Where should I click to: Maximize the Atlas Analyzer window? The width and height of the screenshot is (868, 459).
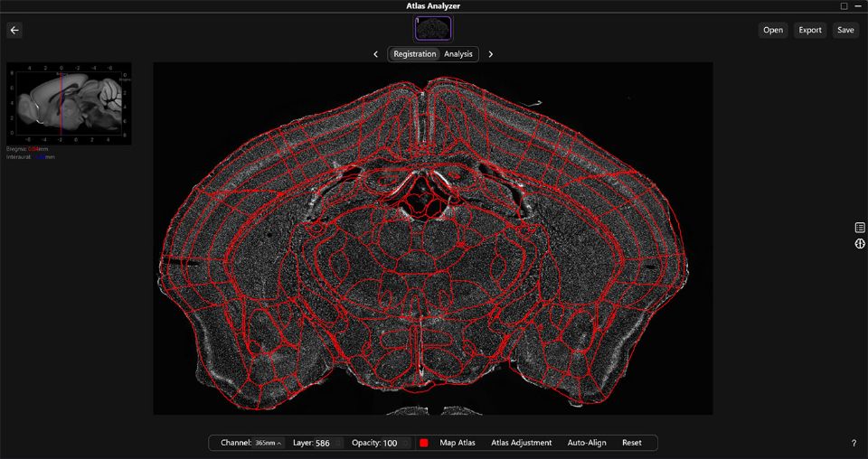pos(844,6)
